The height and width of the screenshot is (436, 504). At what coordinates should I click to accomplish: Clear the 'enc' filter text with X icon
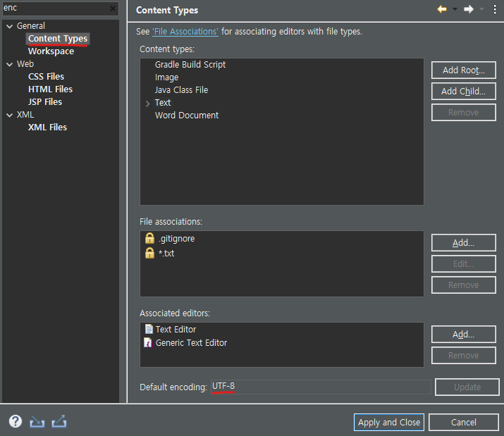pos(113,8)
